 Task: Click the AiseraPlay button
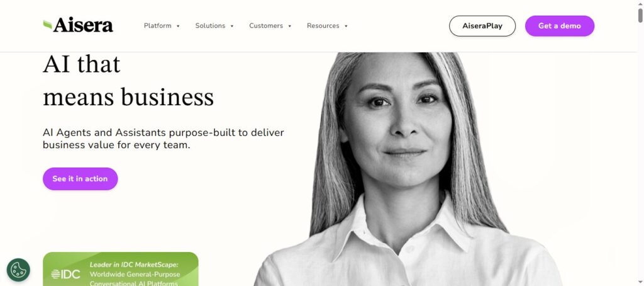coord(482,26)
